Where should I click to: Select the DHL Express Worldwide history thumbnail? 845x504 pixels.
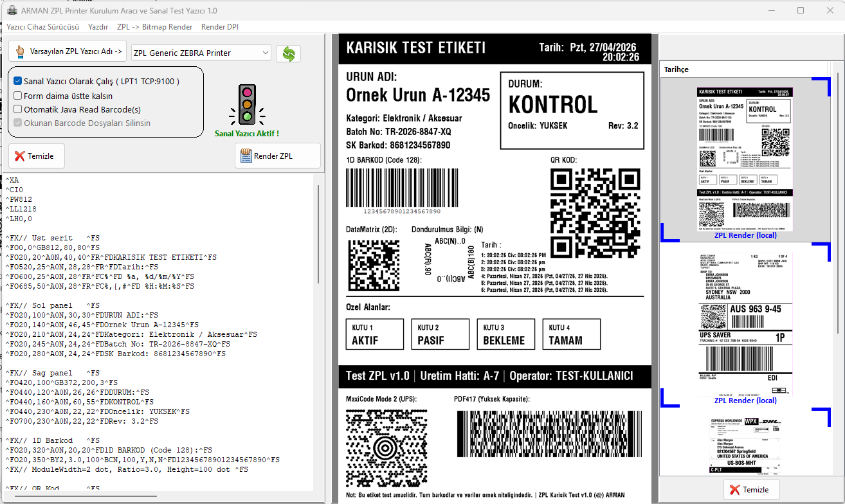(745, 445)
